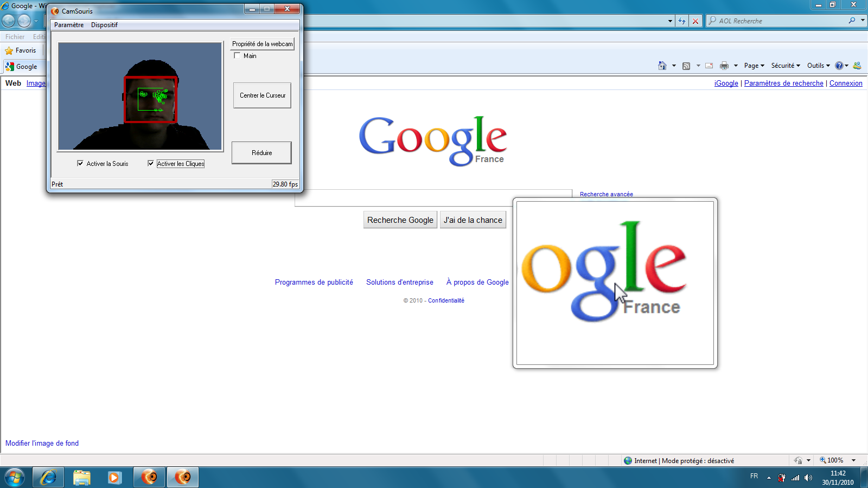Open the iGoogle link
Viewport: 868px width, 488px height.
click(726, 83)
